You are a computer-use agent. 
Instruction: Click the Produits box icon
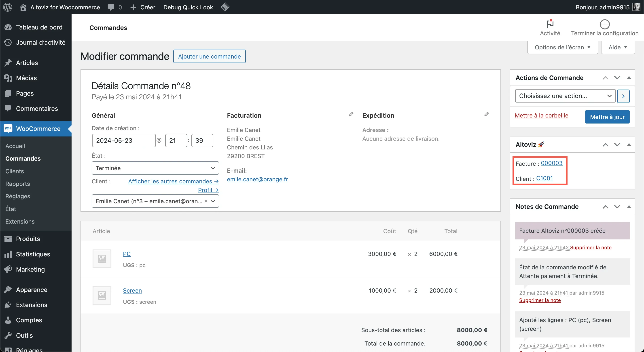8,239
